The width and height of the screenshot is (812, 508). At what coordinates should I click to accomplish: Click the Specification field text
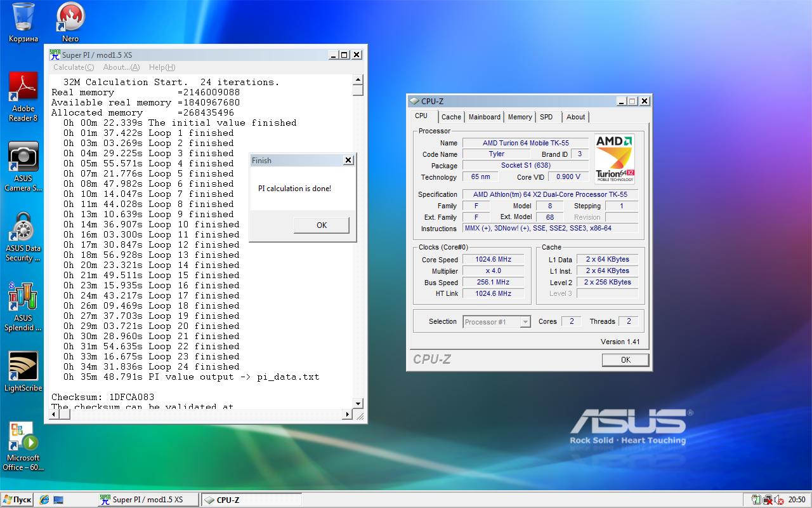tap(550, 194)
